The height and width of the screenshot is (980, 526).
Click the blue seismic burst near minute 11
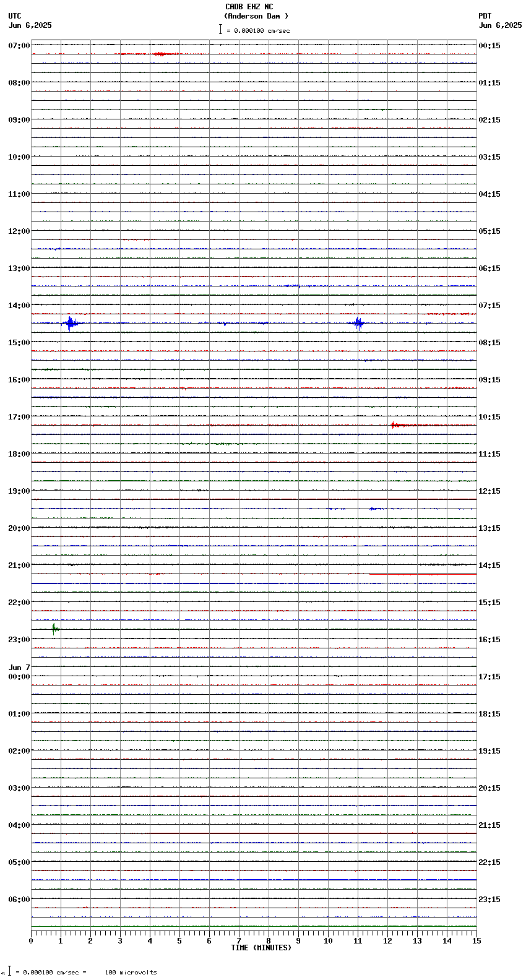(358, 323)
